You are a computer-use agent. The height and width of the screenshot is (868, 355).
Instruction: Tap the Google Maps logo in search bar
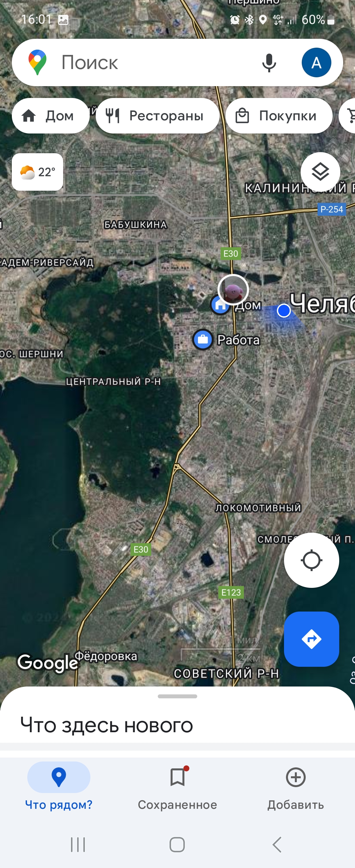pos(37,62)
